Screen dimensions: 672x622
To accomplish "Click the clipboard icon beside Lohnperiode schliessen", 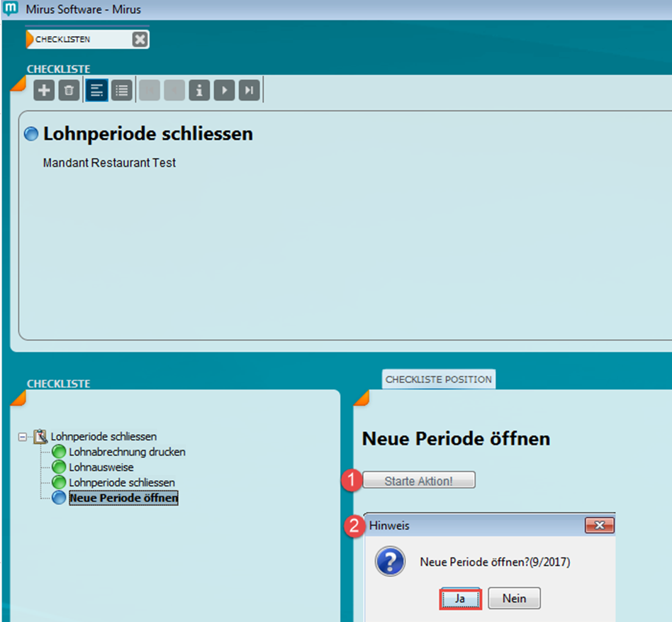I will coord(40,436).
